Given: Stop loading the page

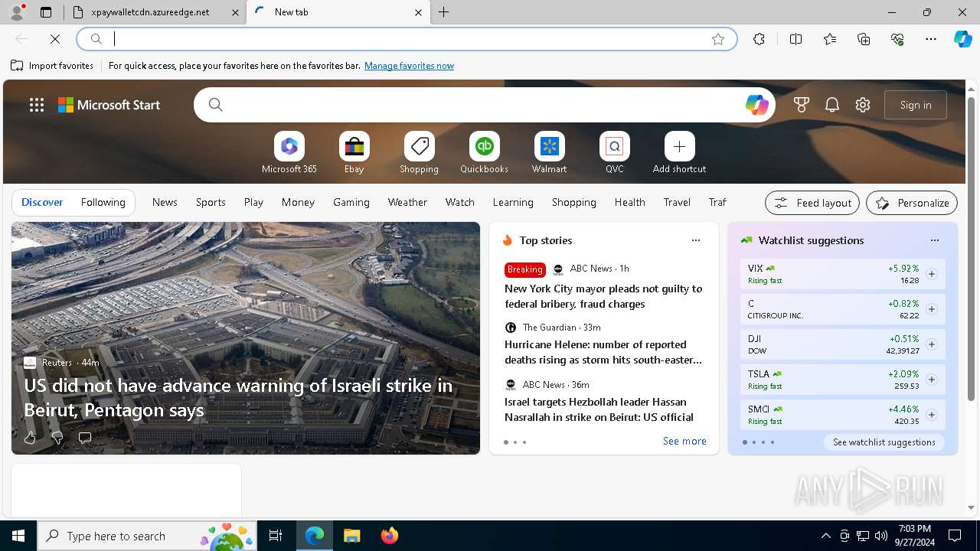Looking at the screenshot, I should click(x=55, y=38).
